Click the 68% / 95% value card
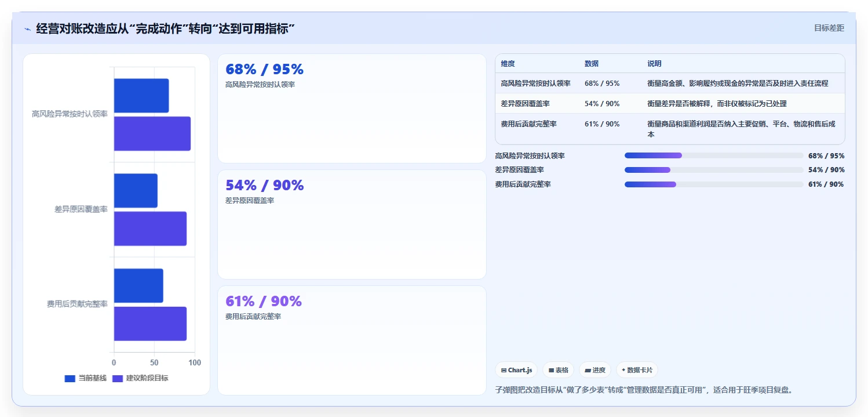The width and height of the screenshot is (868, 417). (352, 108)
